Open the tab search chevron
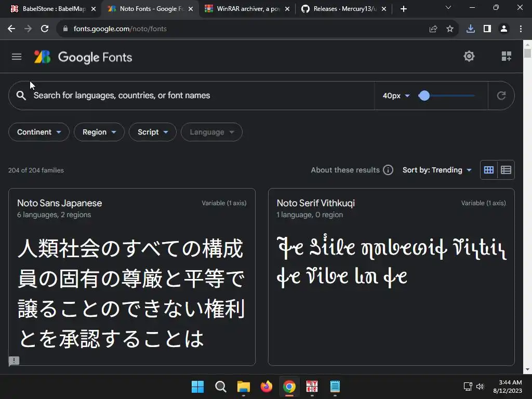The height and width of the screenshot is (399, 532). point(448,7)
